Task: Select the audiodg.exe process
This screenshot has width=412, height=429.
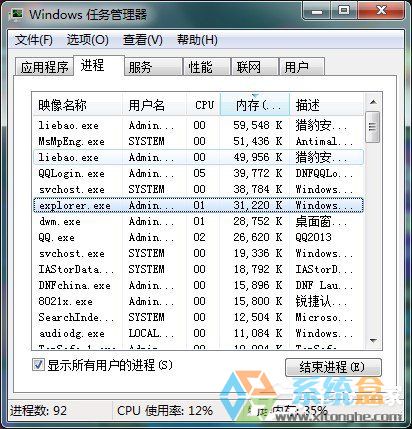Action: [198, 333]
